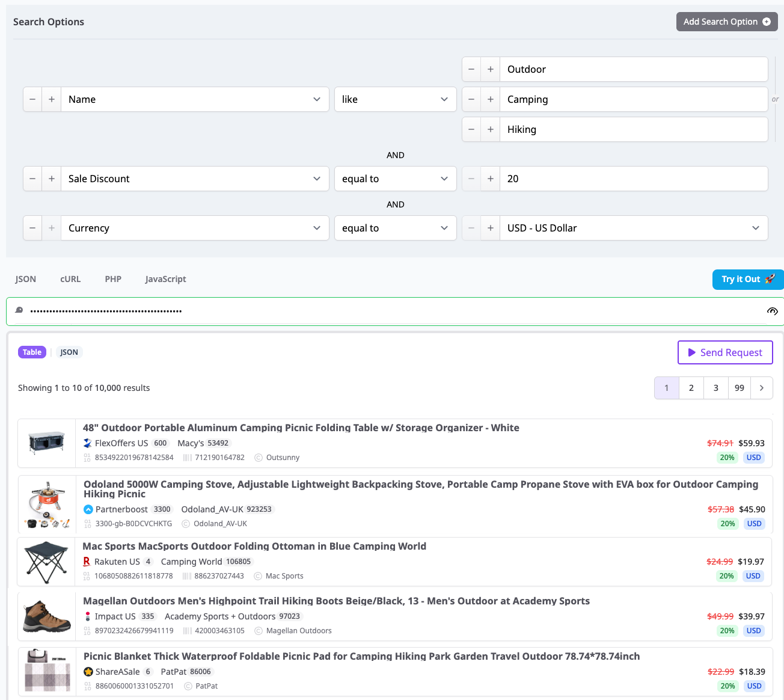Click the Impact US network icon

tap(88, 616)
